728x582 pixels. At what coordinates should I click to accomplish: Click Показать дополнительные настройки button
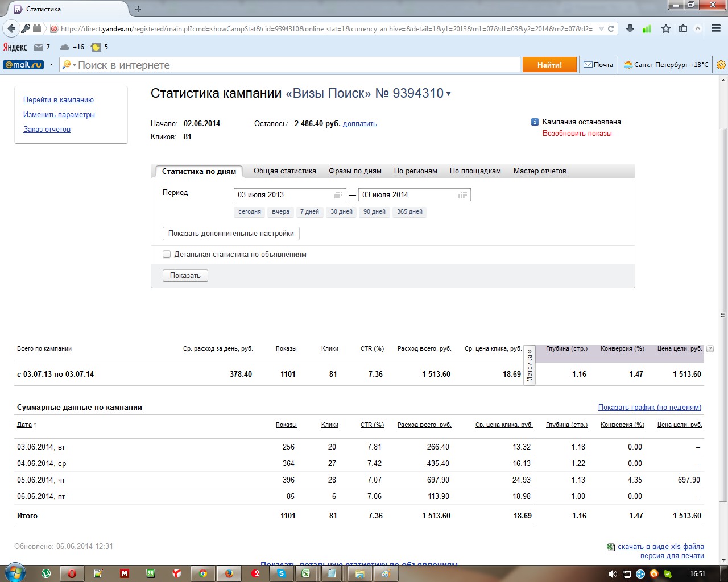(x=231, y=234)
